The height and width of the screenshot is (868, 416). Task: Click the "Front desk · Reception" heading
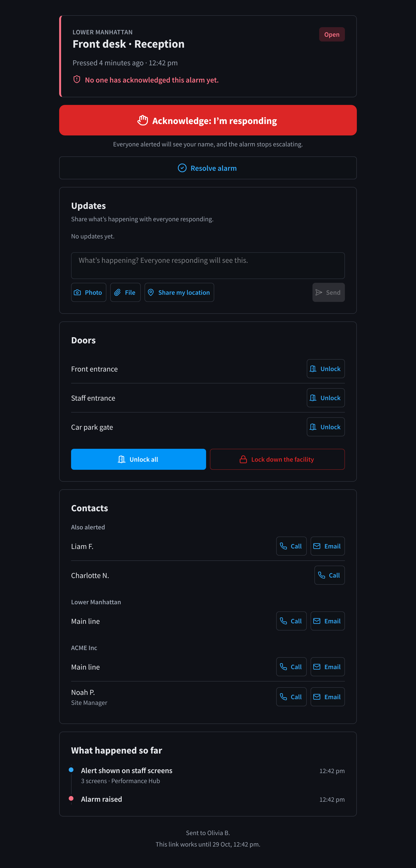pyautogui.click(x=128, y=44)
